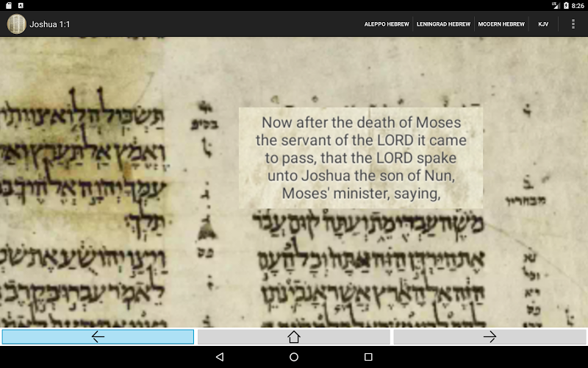This screenshot has height=368, width=588.
Task: Tap the English verse translation box
Action: pos(361,158)
